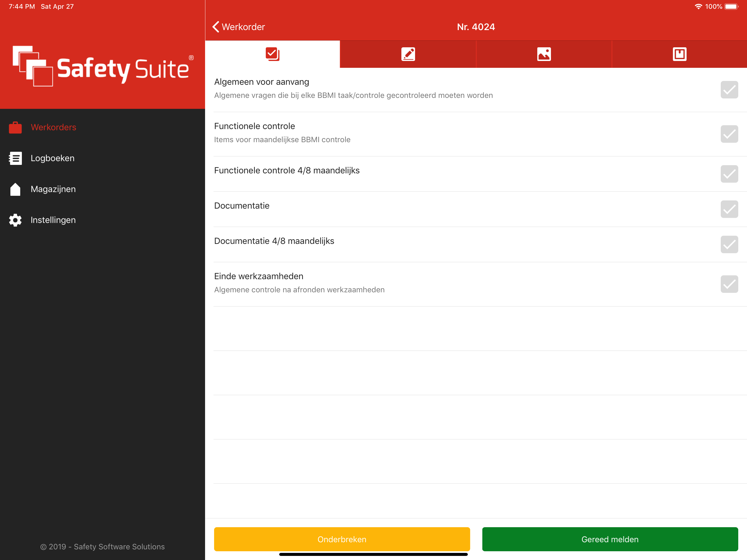The image size is (747, 560).
Task: Click the Nr. 4024 title
Action: [476, 27]
